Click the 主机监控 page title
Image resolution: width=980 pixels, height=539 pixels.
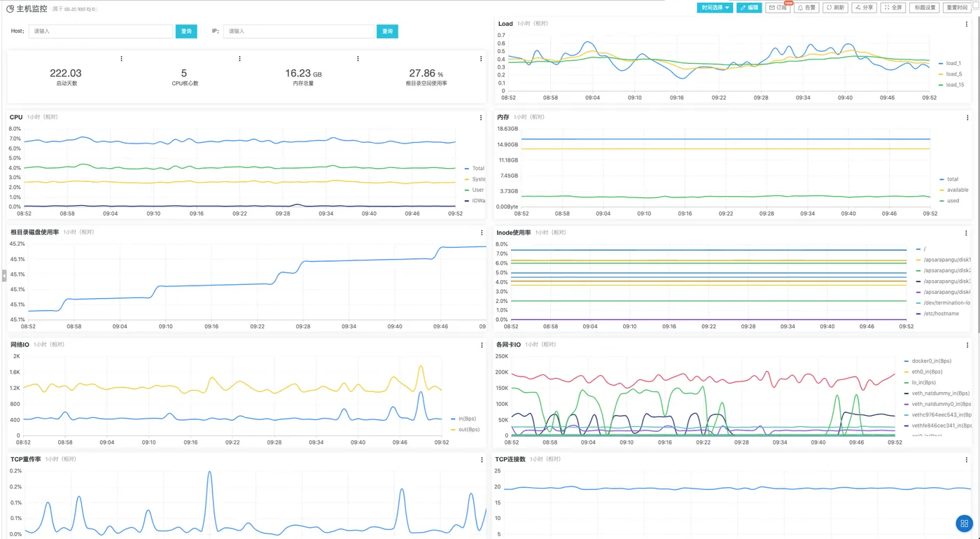31,8
